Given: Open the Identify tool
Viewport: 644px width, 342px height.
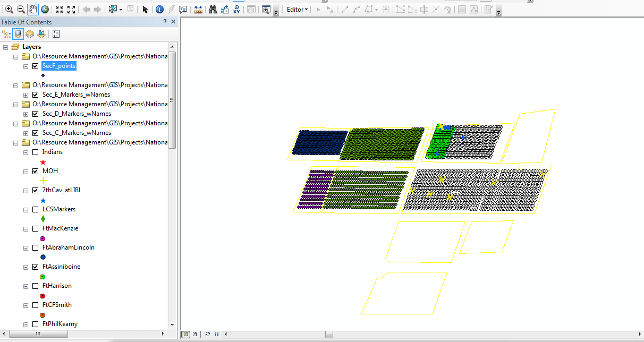Looking at the screenshot, I should 160,8.
